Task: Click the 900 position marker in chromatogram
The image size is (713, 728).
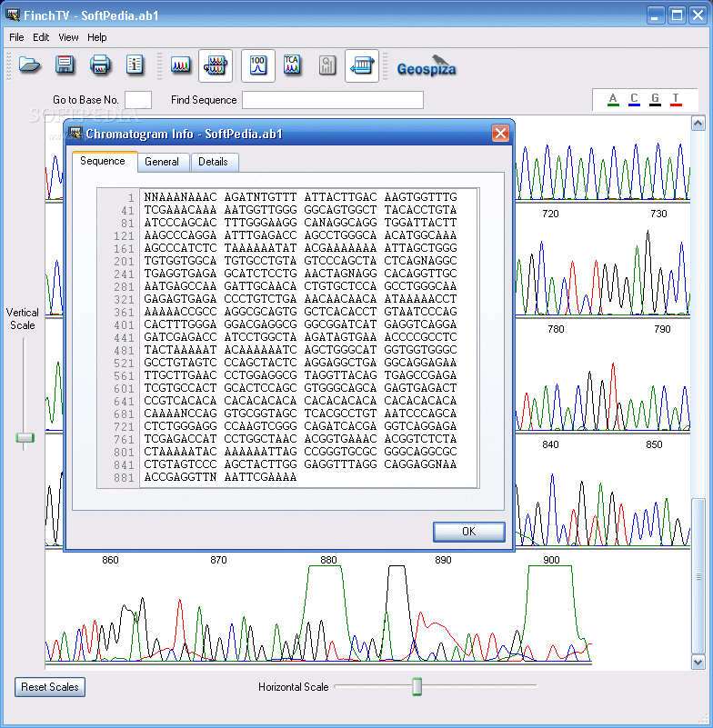Action: (551, 560)
